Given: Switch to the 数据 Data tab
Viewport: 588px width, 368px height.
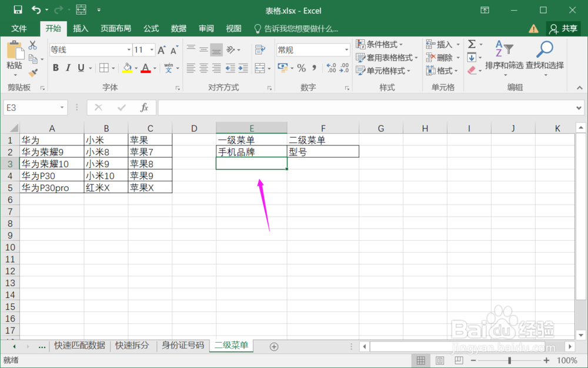Looking at the screenshot, I should 179,28.
